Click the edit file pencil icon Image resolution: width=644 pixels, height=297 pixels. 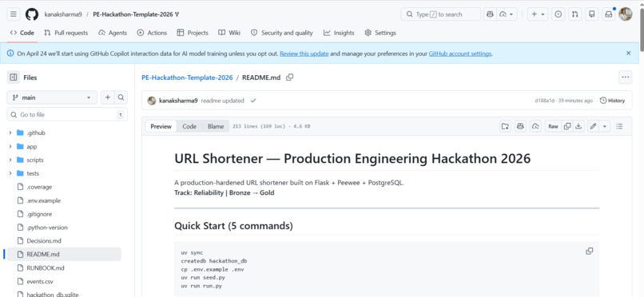593,126
